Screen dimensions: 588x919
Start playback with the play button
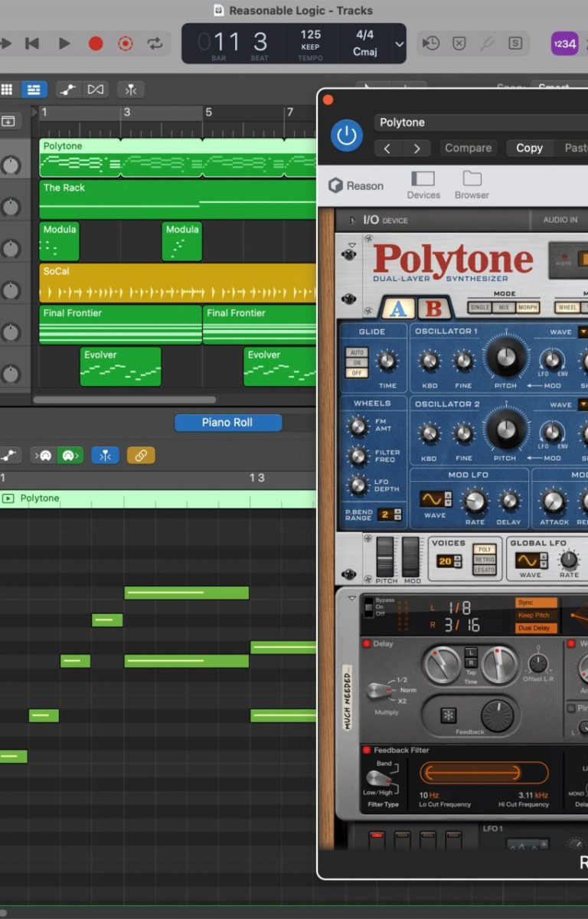64,44
